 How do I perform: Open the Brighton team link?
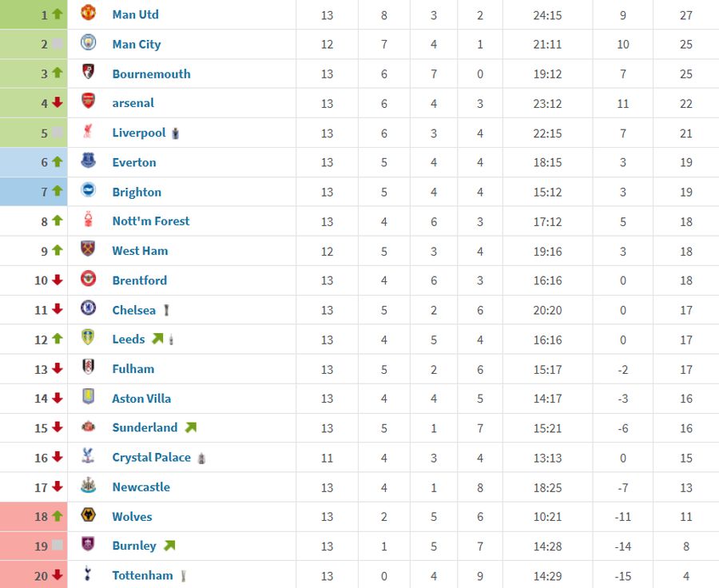point(137,192)
